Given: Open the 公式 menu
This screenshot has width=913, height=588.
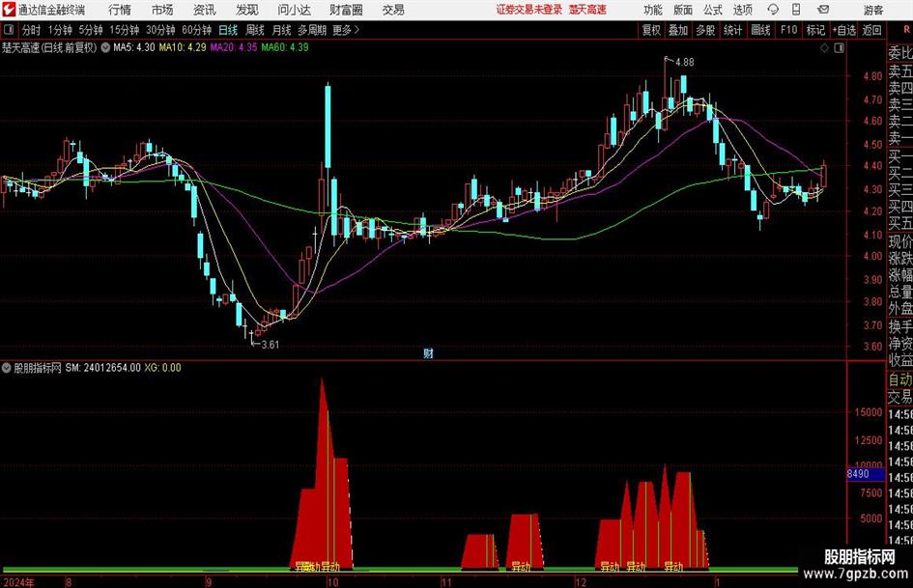Looking at the screenshot, I should 713,10.
